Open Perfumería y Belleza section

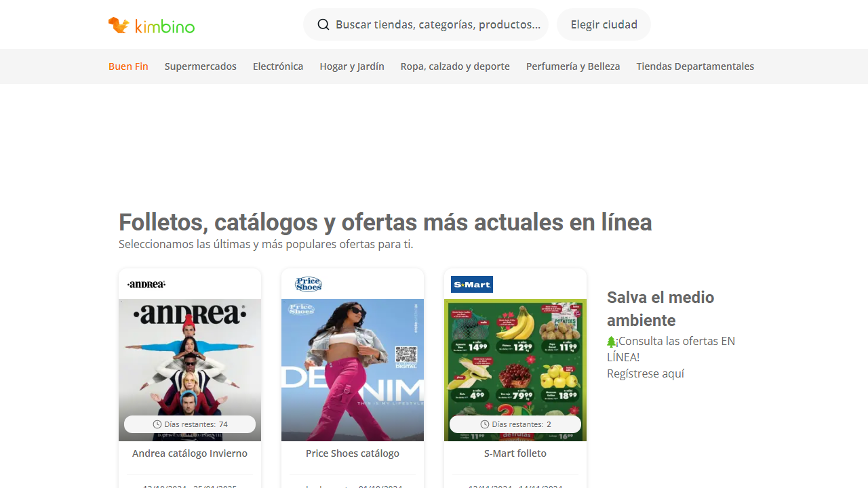click(573, 66)
